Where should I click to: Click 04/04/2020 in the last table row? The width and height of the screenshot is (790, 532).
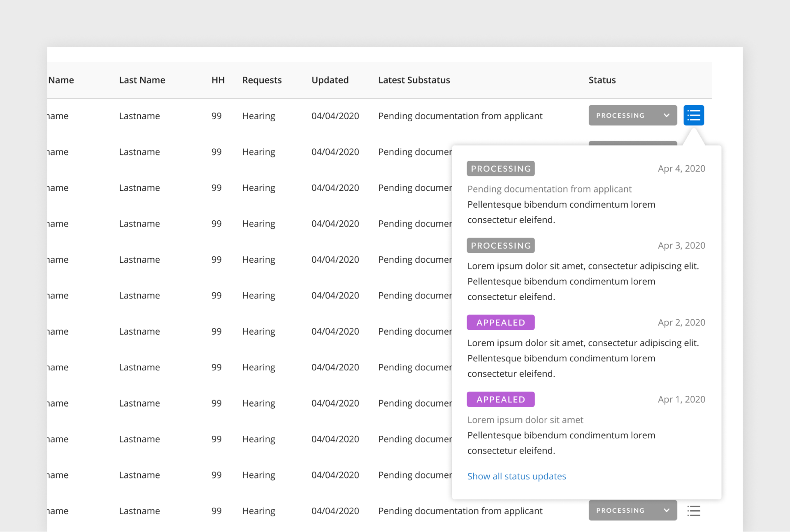tap(335, 511)
